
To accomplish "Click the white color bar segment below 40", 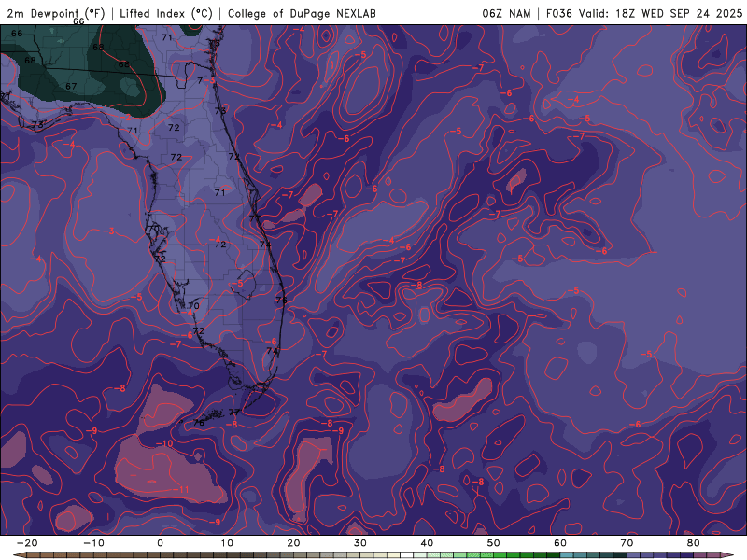I will 407,555.
